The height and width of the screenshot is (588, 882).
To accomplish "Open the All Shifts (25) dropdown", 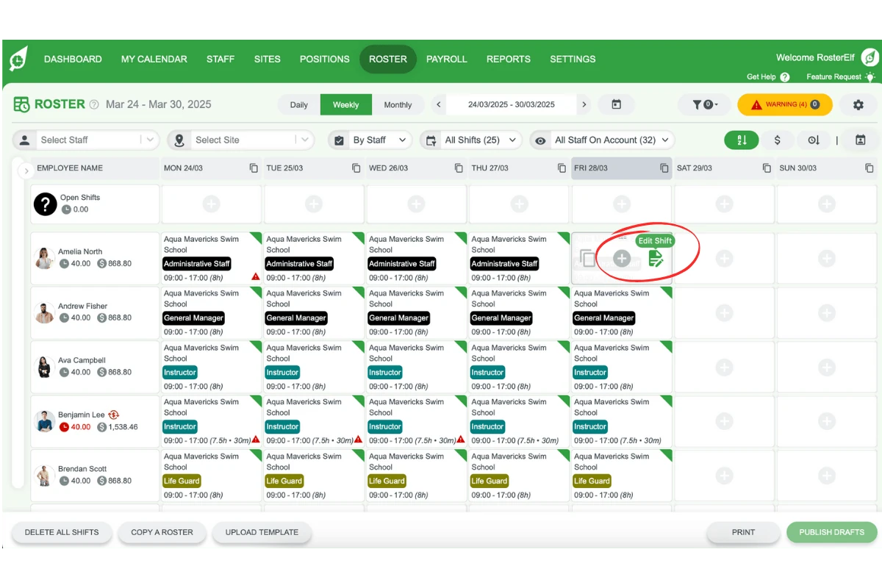I will (x=471, y=140).
